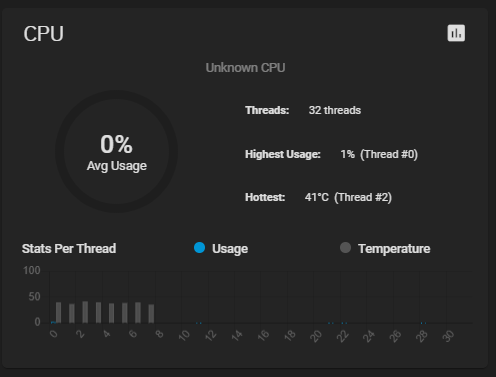This screenshot has height=377, width=496.
Task: Click the temperature bar for thread 2
Action: coord(85,312)
